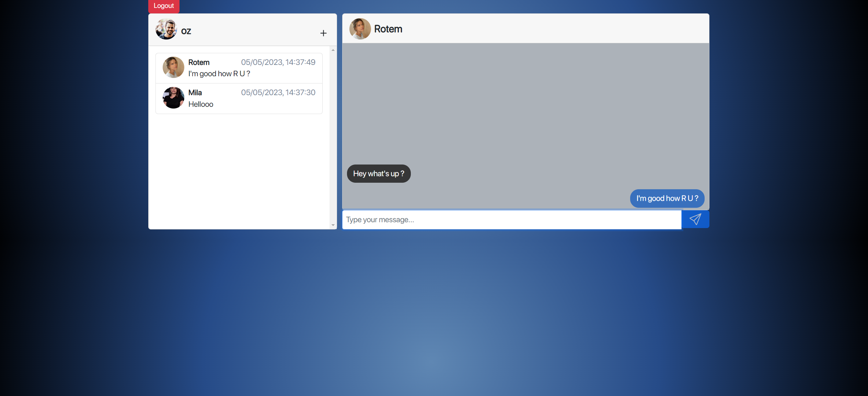Click the Rotem chat title

(x=388, y=29)
